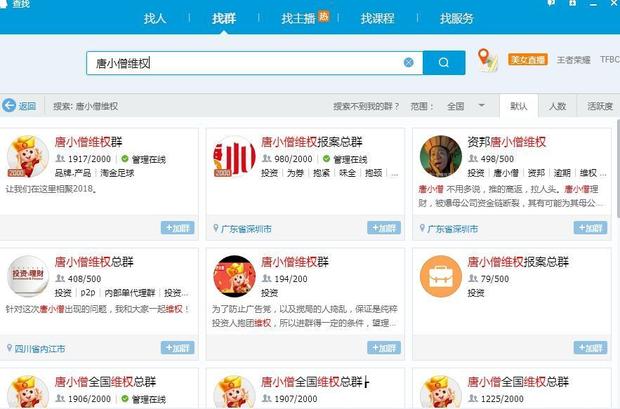Click location pin icon beside 四川省内江市
Screen dimensions: 620x409
pos(9,348)
